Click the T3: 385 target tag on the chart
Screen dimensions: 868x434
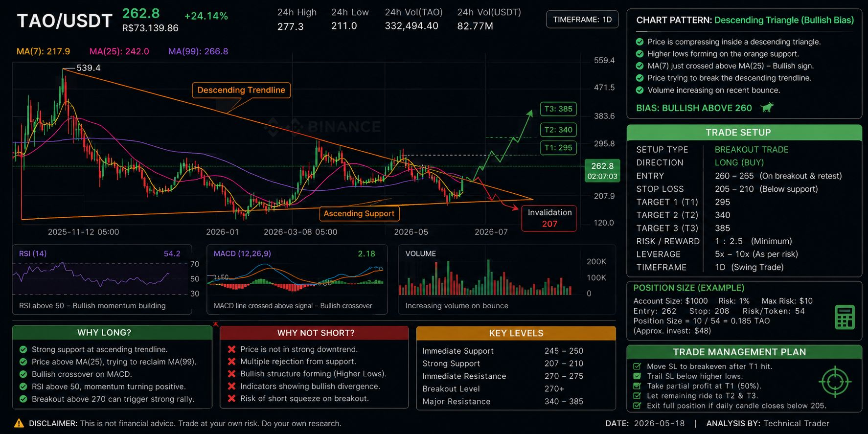(558, 109)
